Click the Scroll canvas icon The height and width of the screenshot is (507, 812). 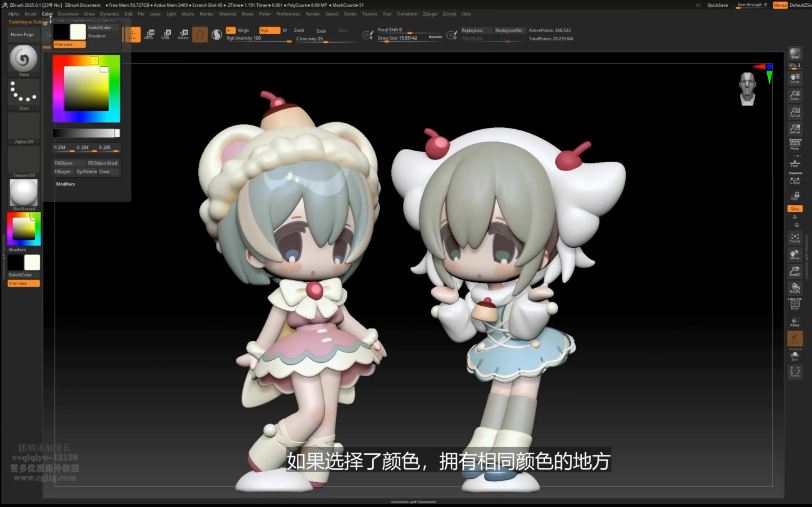[795, 78]
